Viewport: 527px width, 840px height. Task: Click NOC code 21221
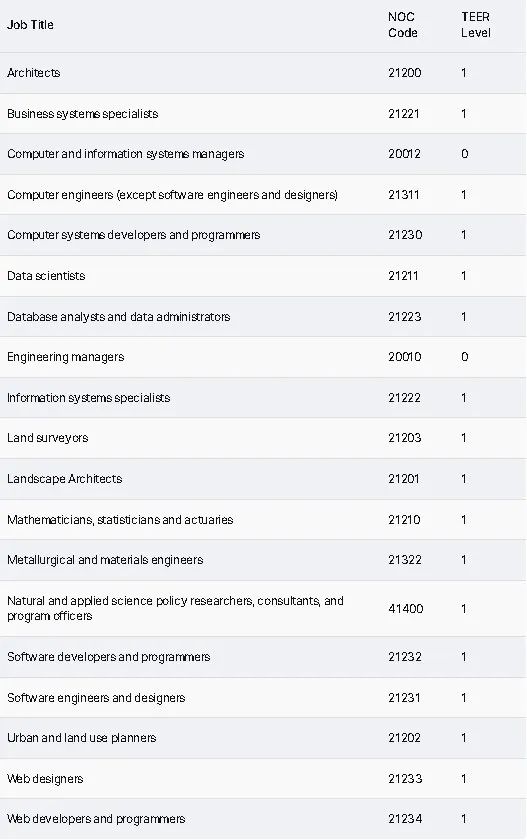404,114
